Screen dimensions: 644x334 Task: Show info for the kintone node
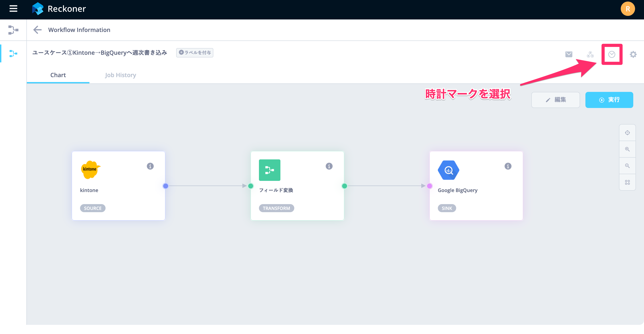pos(150,166)
